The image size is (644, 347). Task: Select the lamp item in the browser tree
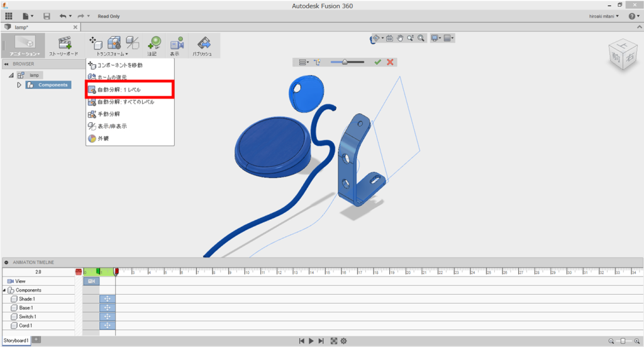(35, 75)
